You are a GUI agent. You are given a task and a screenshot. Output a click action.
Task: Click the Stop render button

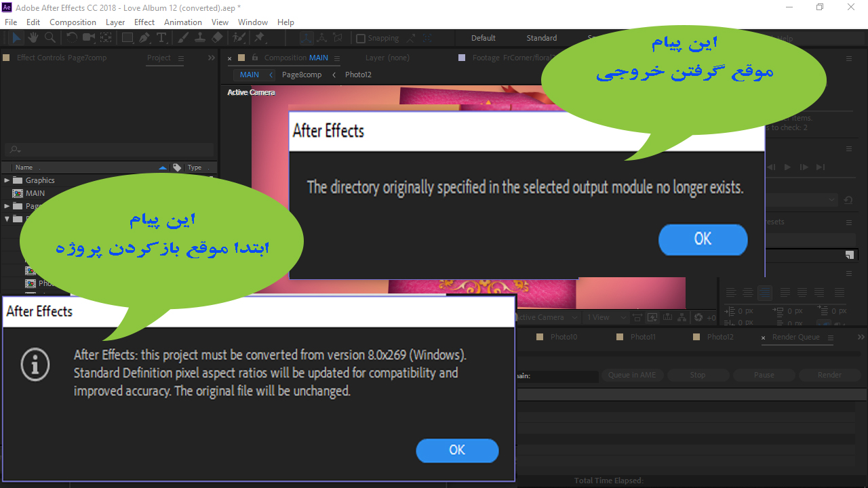coord(698,375)
